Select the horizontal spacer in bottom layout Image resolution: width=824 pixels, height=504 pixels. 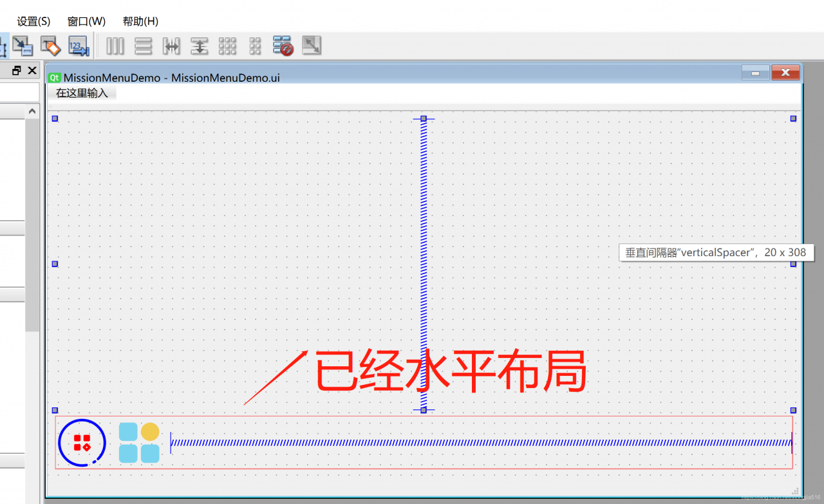tap(482, 442)
